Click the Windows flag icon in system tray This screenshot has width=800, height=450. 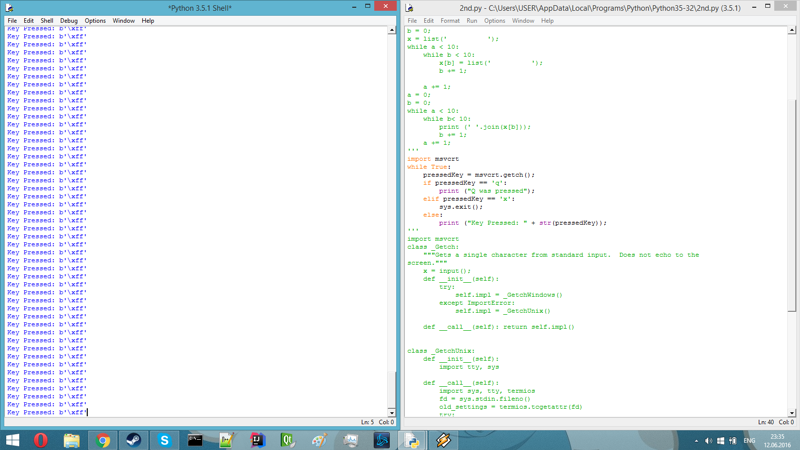pos(720,441)
